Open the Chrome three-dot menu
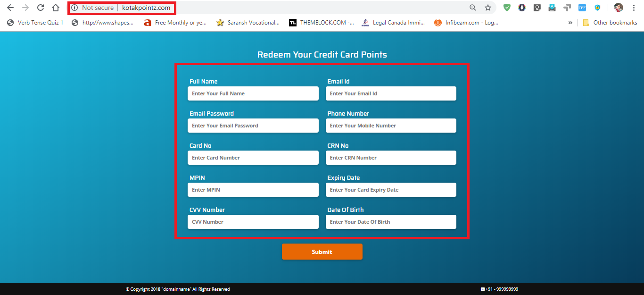The height and width of the screenshot is (295, 644). pos(634,8)
